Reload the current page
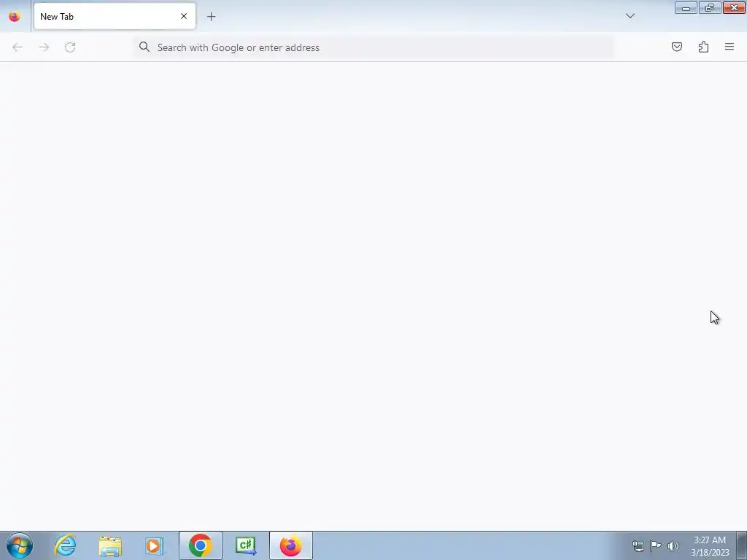Screen dimensions: 747x560 point(70,47)
